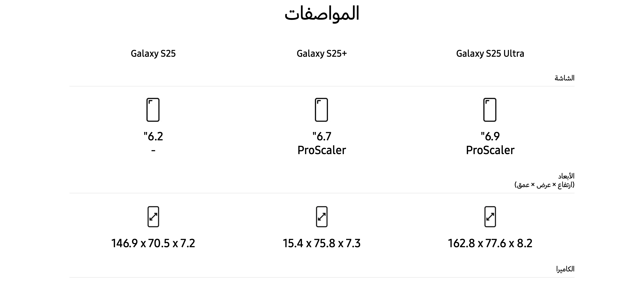Click the الشاشة section label
Viewport: 644px width, 282px height.
coord(564,78)
